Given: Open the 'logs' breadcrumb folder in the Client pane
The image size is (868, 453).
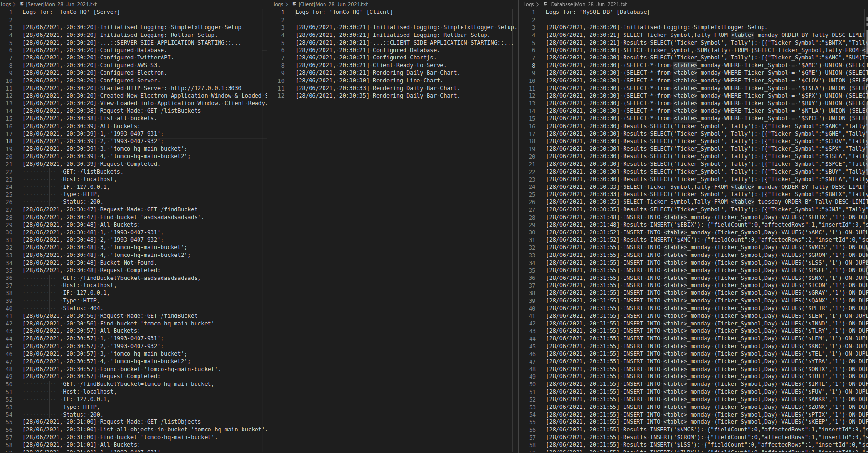Looking at the screenshot, I should click(278, 4).
